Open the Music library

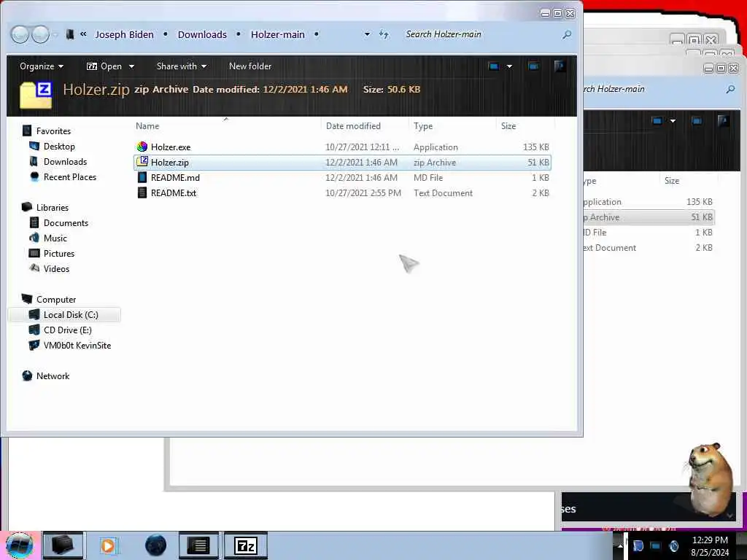click(x=55, y=238)
